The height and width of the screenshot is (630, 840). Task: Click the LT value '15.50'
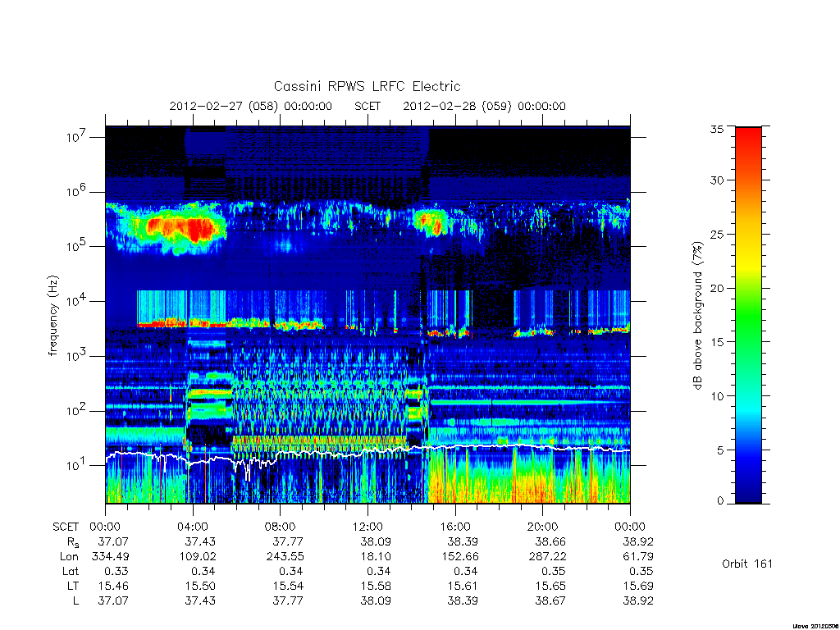click(200, 586)
